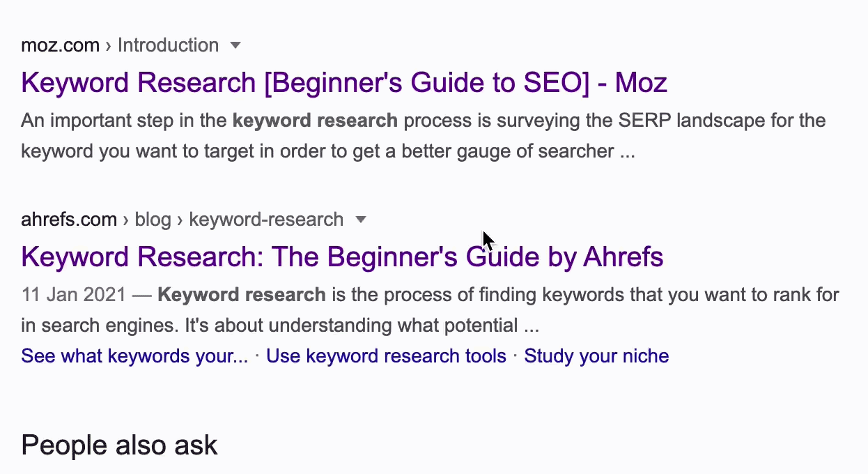
Task: Open the ahrefs.com breadcrumb domain
Action: pos(69,219)
